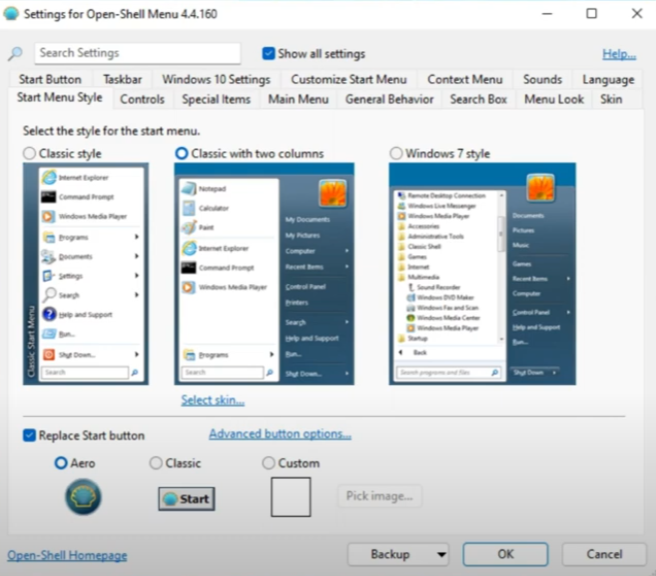
Task: Open the Skin tab
Action: click(611, 99)
